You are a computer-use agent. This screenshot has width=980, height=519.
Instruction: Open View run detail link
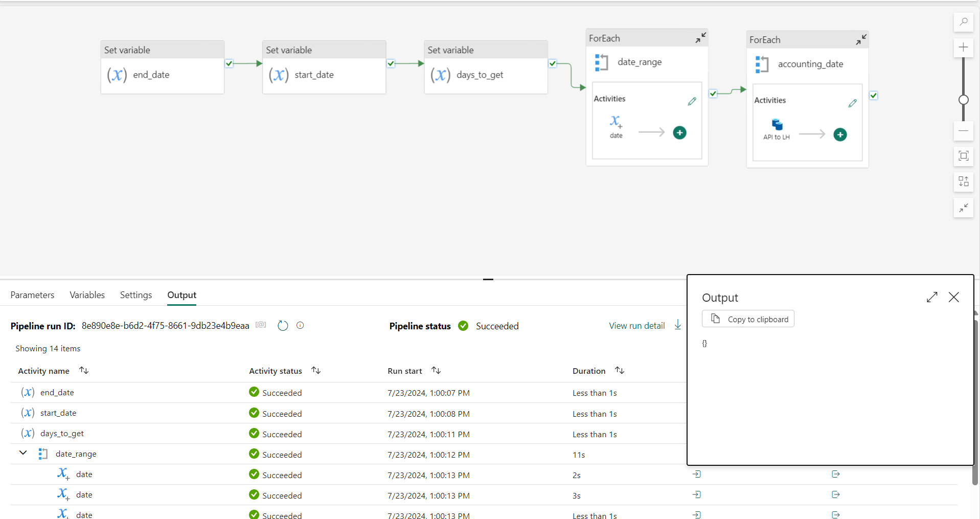(x=637, y=326)
